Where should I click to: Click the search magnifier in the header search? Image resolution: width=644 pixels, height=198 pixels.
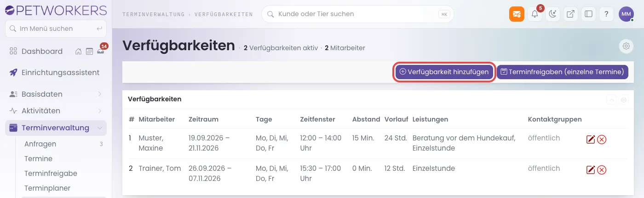click(271, 14)
